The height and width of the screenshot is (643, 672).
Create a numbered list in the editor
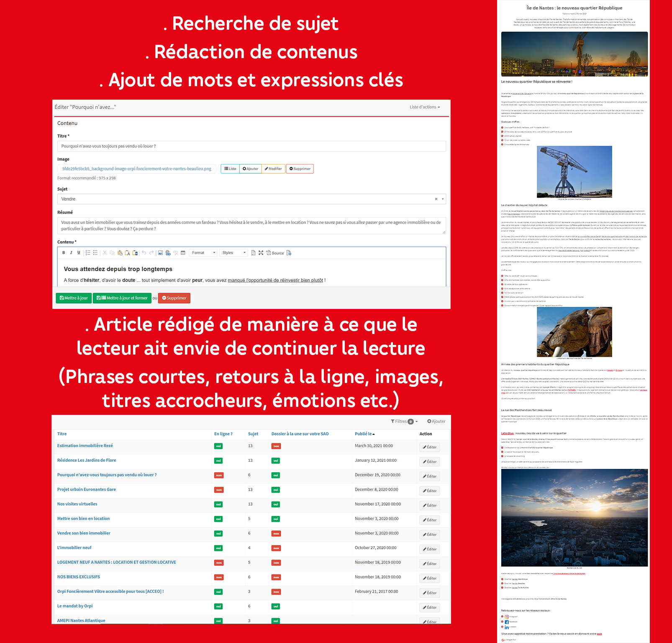(88, 253)
